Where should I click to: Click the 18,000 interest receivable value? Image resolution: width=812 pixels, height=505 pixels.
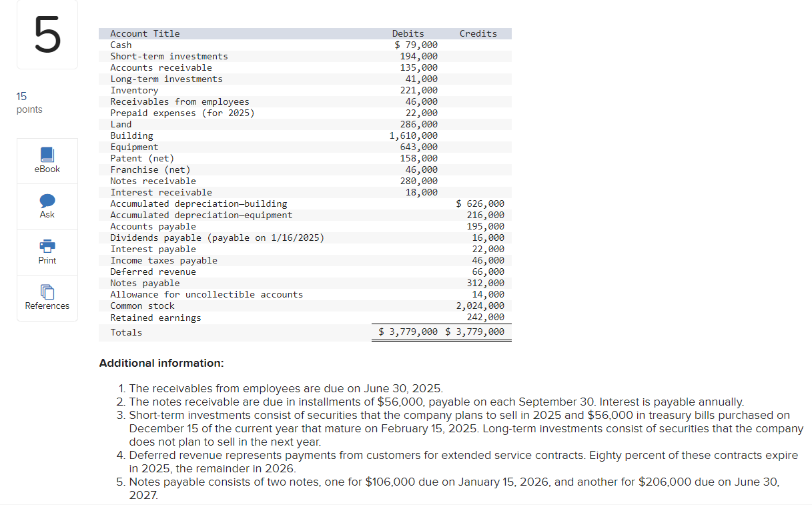(x=422, y=192)
